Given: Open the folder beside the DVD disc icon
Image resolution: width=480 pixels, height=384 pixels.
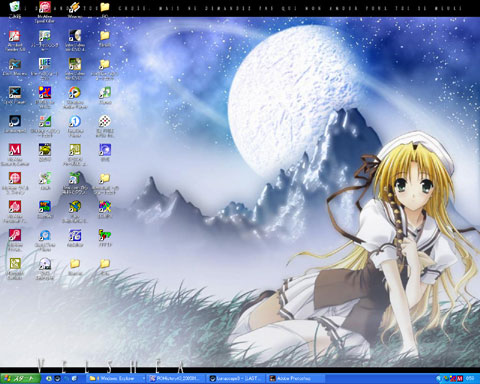Looking at the screenshot, I should [75, 264].
